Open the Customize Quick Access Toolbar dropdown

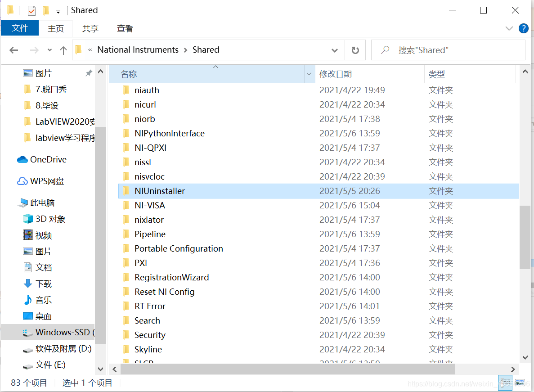click(58, 12)
